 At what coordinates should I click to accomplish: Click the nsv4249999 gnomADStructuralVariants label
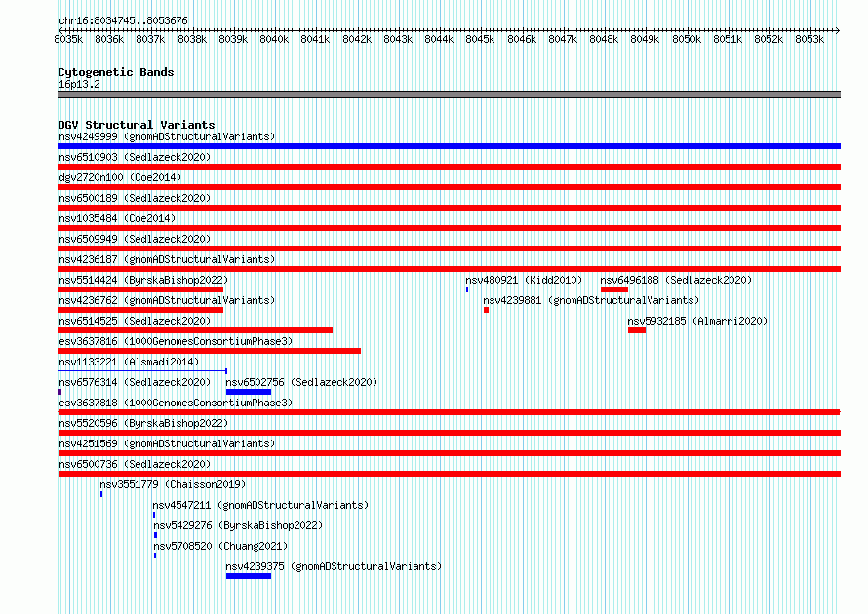pos(167,136)
